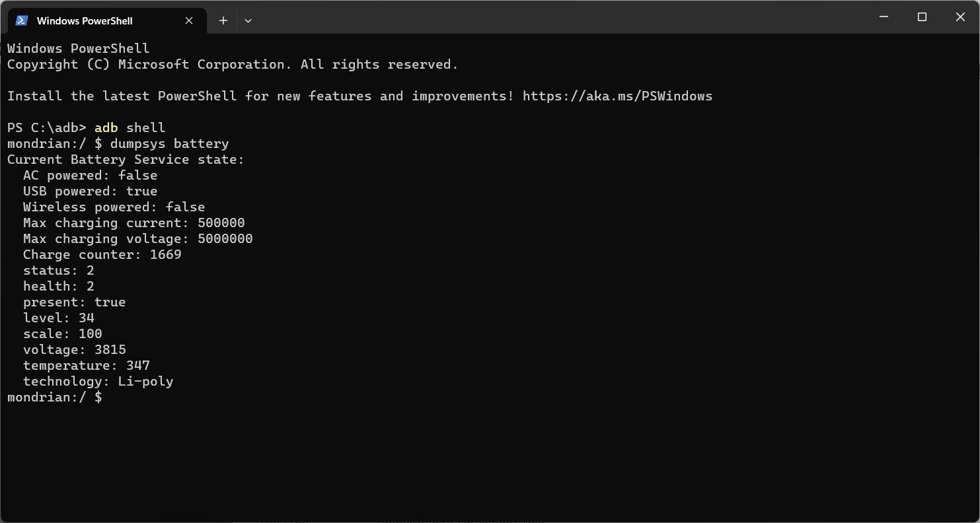This screenshot has height=523, width=980.
Task: Click the 'USB powered: true' line
Action: coord(90,191)
